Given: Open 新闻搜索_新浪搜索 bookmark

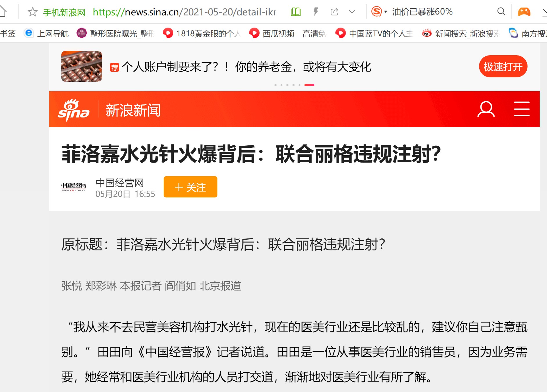Looking at the screenshot, I should [461, 33].
